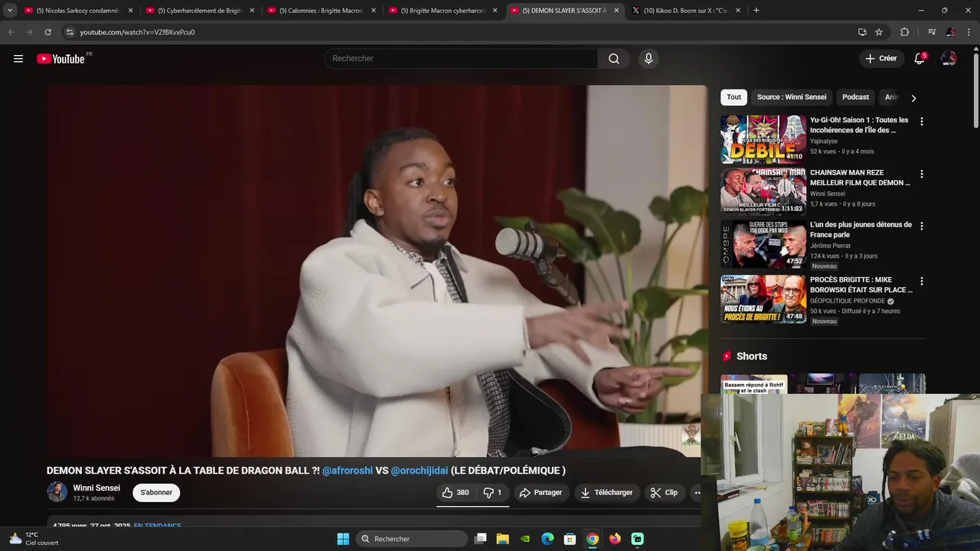Viewport: 980px width, 551px height.
Task: Open media controls icon in Chrome toolbar
Action: tap(932, 32)
